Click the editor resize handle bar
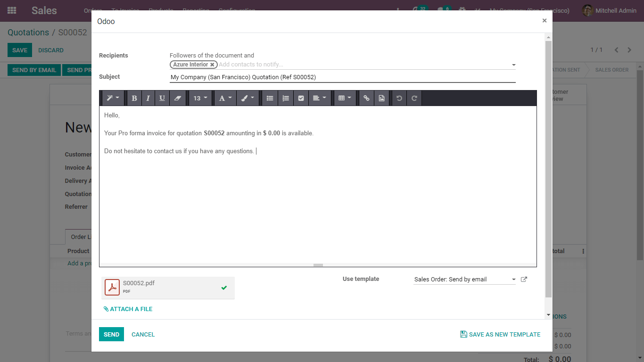 point(318,265)
